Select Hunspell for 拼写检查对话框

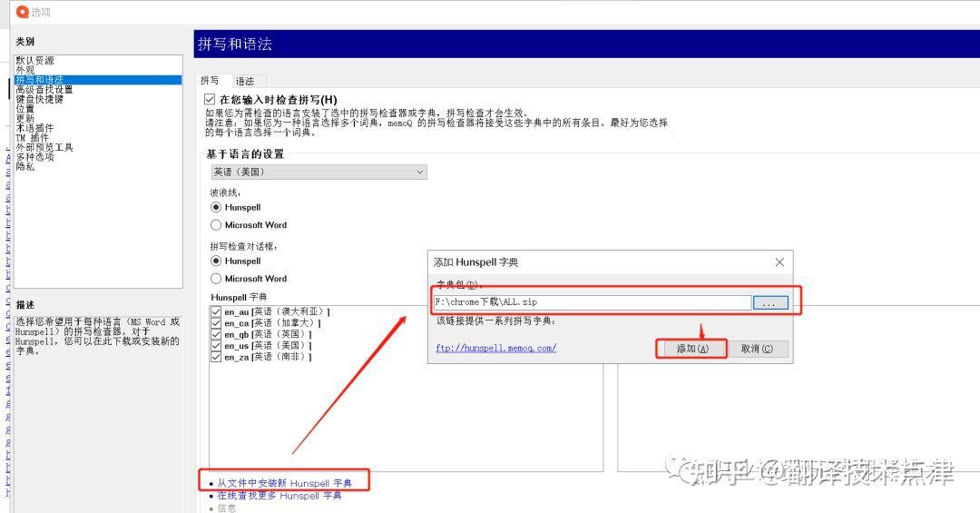(x=216, y=261)
